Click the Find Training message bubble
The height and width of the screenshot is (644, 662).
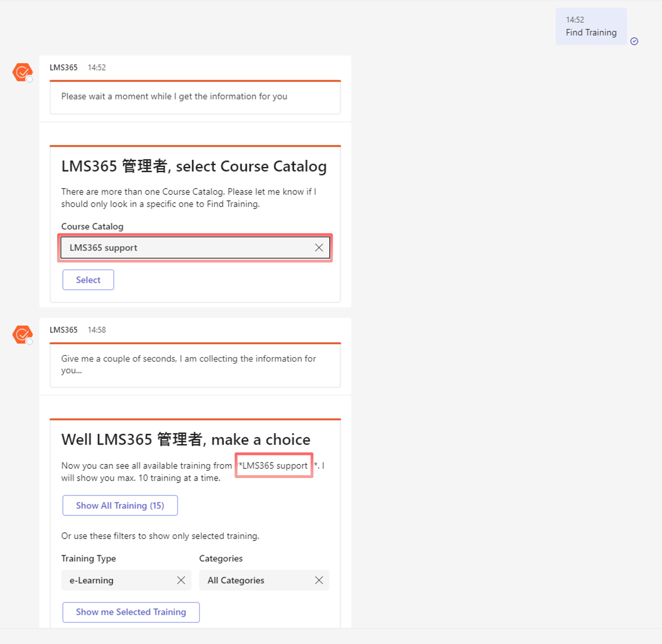(591, 26)
